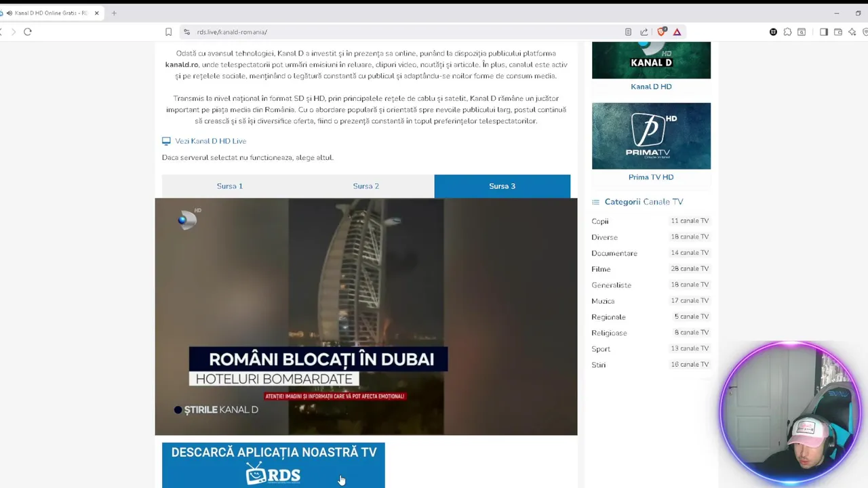This screenshot has height=488, width=868.
Task: Open the Religioase category
Action: pyautogui.click(x=609, y=333)
